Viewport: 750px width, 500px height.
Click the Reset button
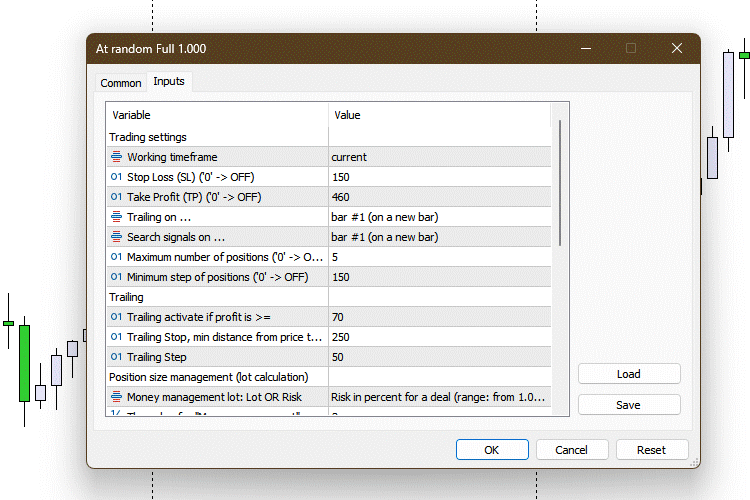point(652,450)
